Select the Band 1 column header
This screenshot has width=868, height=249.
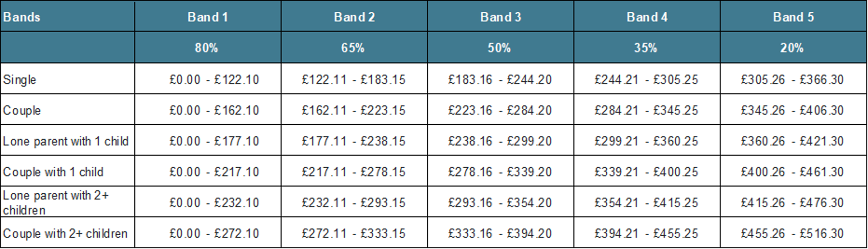[208, 17]
